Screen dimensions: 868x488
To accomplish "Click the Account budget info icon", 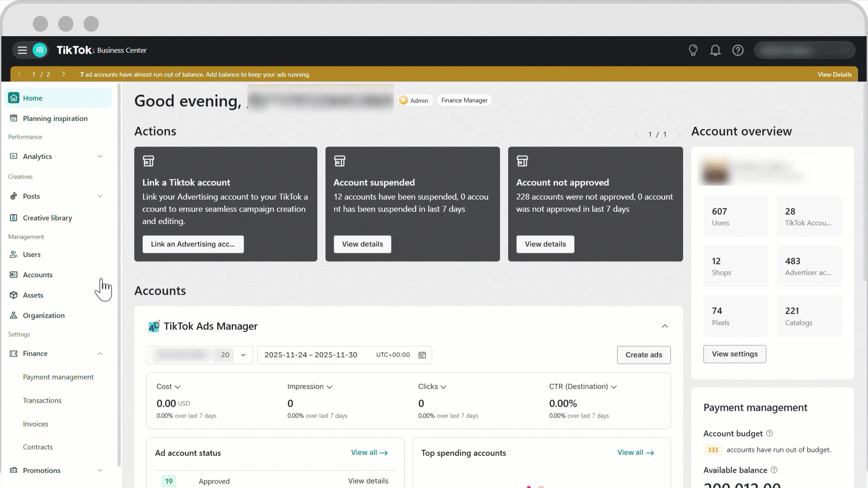I will pos(769,433).
